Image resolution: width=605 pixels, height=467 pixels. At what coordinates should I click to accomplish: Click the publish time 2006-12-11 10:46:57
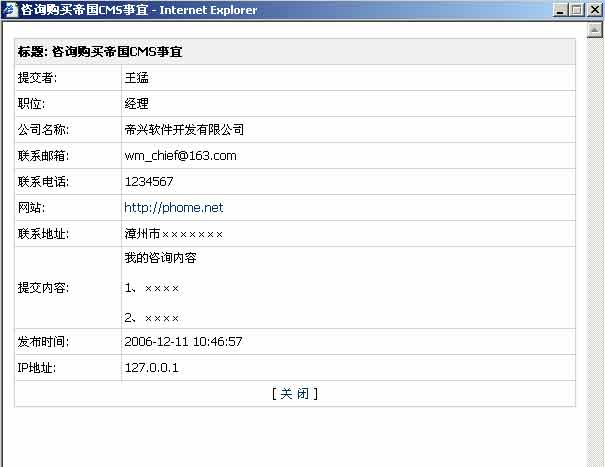pos(183,342)
